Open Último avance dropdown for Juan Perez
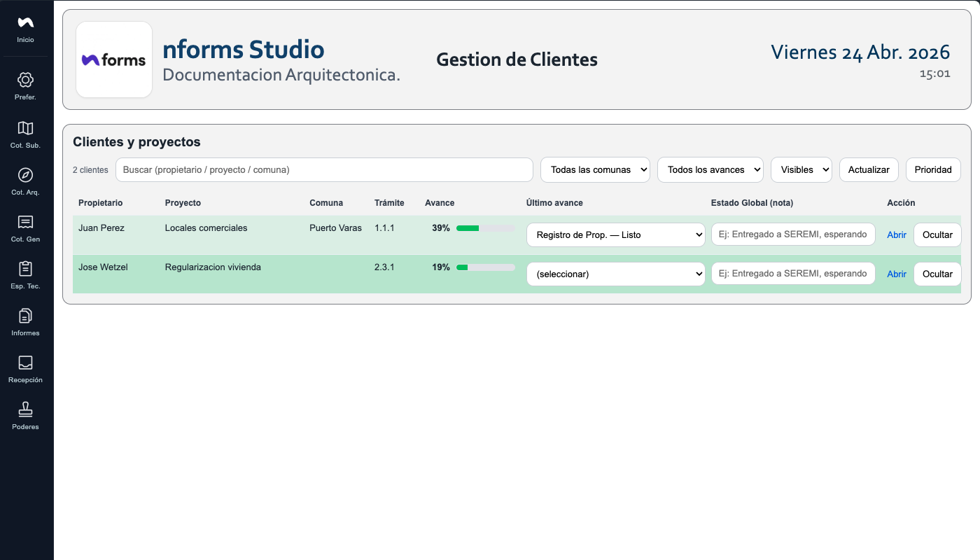This screenshot has height=560, width=980. (x=615, y=234)
